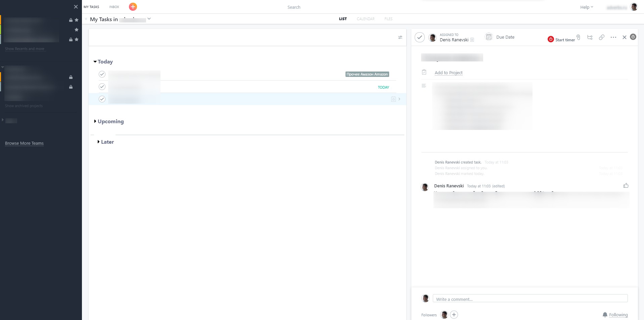Image resolution: width=644 pixels, height=320 pixels.
Task: Click the Write a comment field
Action: [530, 299]
